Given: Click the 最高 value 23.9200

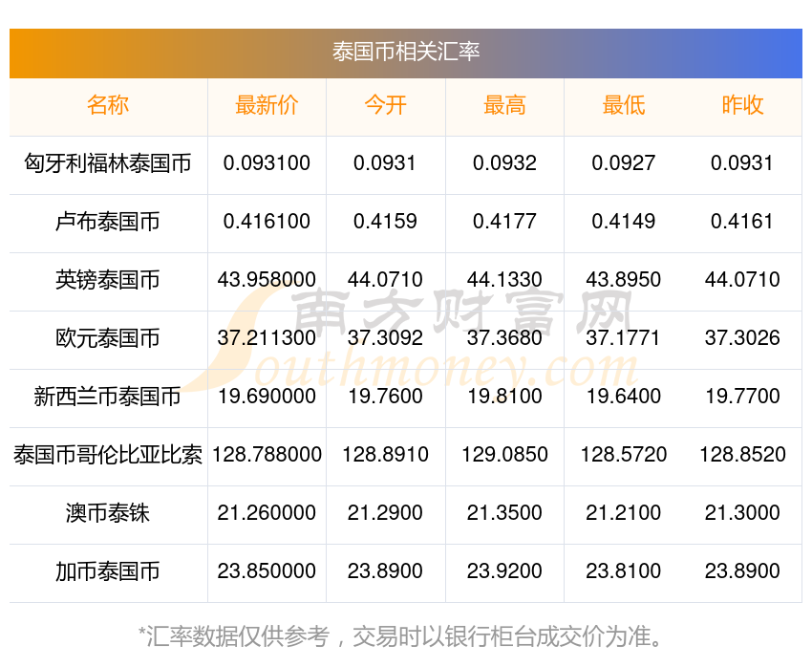Looking at the screenshot, I should pos(504,571).
